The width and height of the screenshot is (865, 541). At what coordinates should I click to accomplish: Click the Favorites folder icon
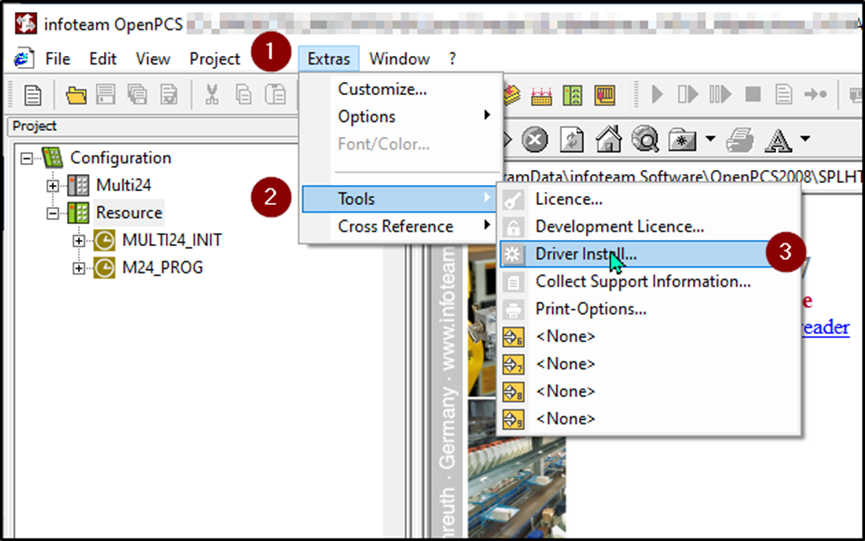(682, 140)
